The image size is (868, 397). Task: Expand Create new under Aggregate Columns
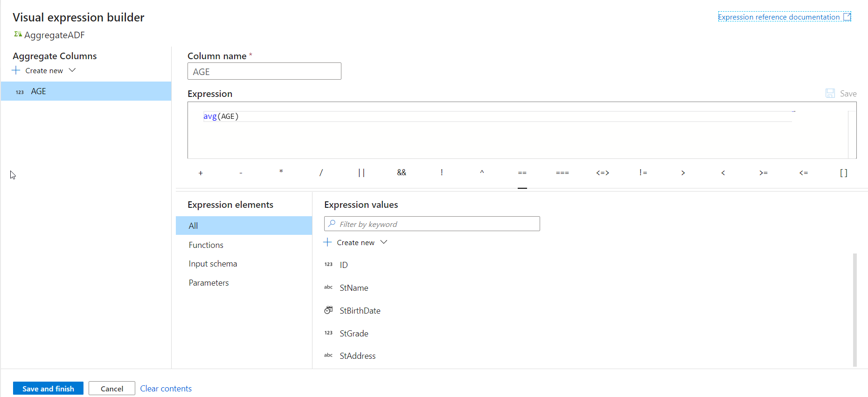tap(44, 70)
